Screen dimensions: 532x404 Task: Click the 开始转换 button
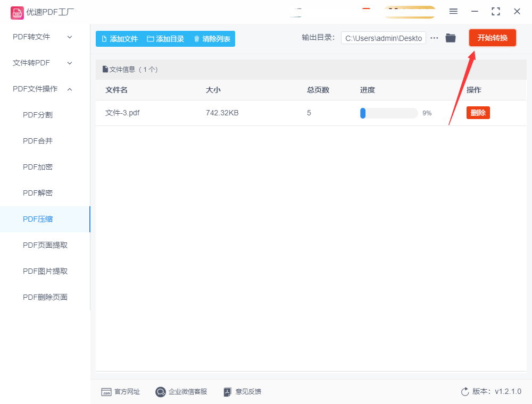(x=492, y=38)
